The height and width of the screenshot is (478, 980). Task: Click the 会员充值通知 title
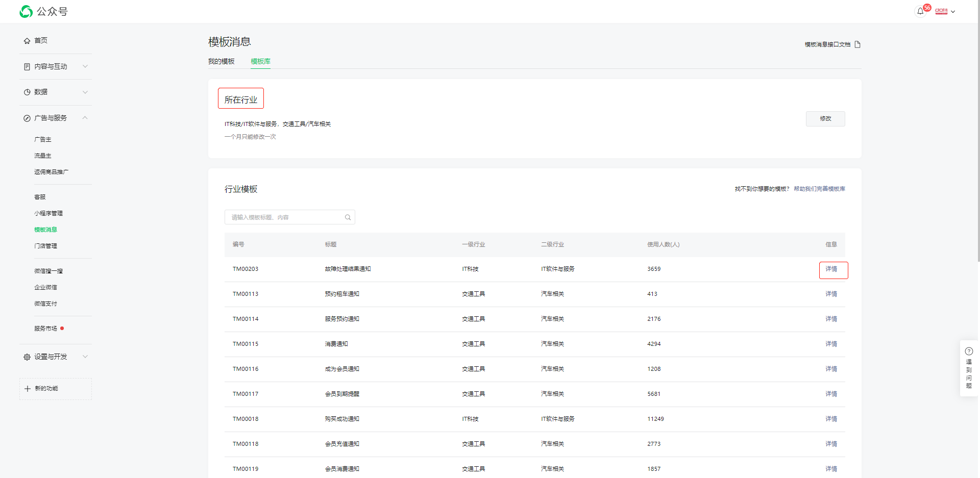pos(342,444)
